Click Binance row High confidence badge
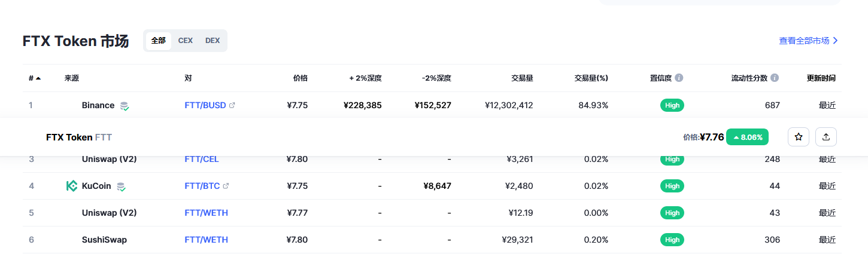868x257 pixels. [x=672, y=105]
